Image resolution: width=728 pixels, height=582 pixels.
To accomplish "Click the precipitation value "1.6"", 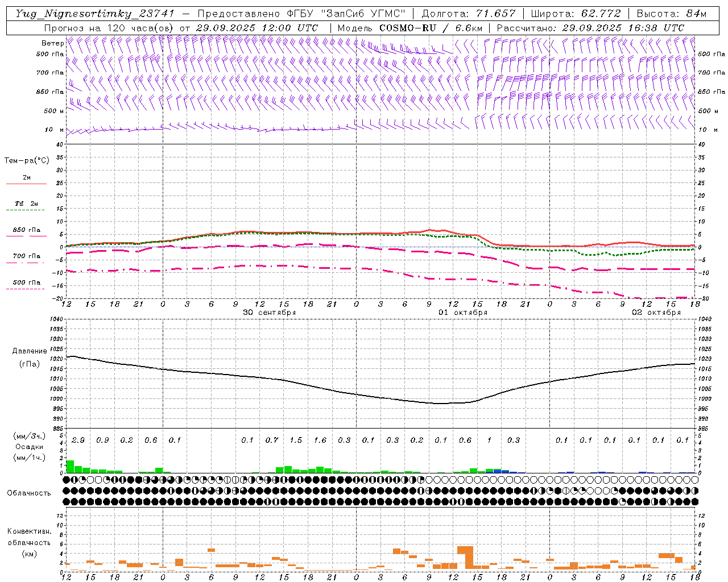I will (x=320, y=440).
